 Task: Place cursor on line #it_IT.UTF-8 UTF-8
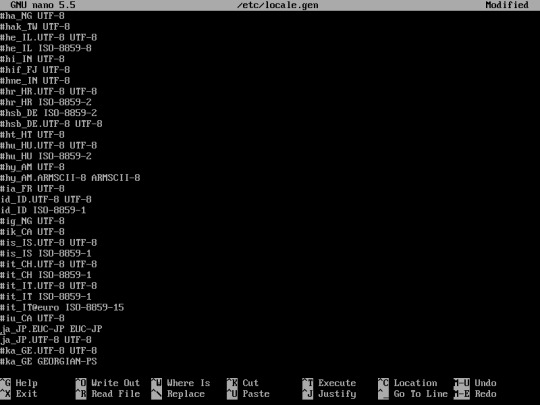pyautogui.click(x=49, y=286)
